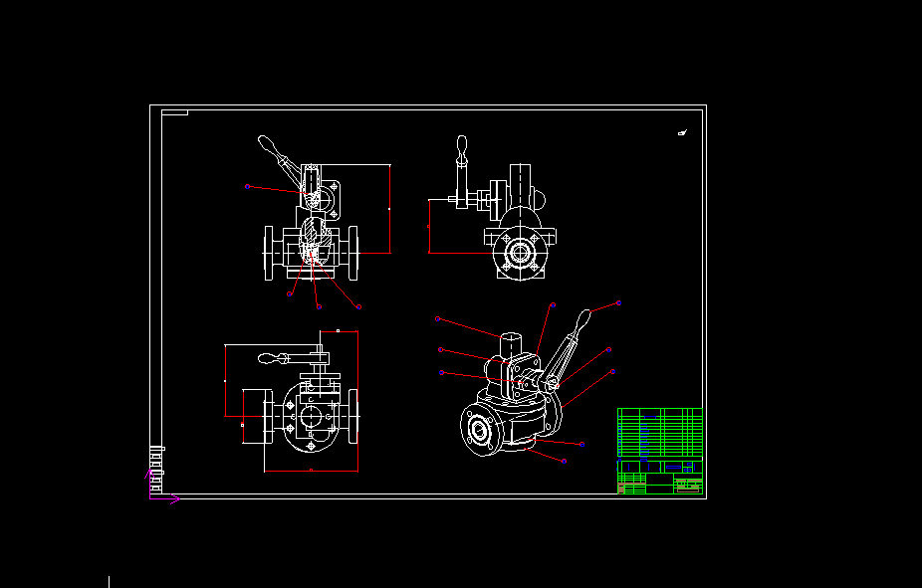Viewport: 922px width, 588px height.
Task: Click the topmost-left leader endpoint of the isometric view
Action: pos(438,319)
